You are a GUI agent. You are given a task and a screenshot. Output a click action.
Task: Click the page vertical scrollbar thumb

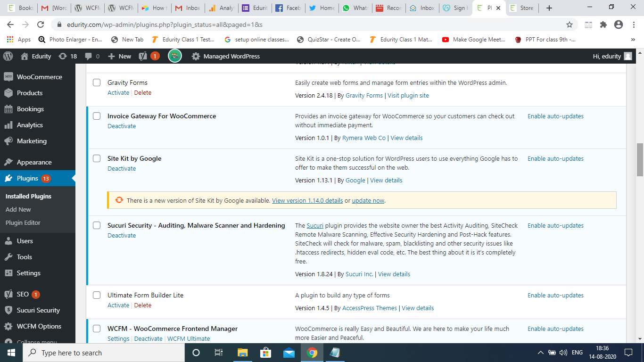[640, 160]
